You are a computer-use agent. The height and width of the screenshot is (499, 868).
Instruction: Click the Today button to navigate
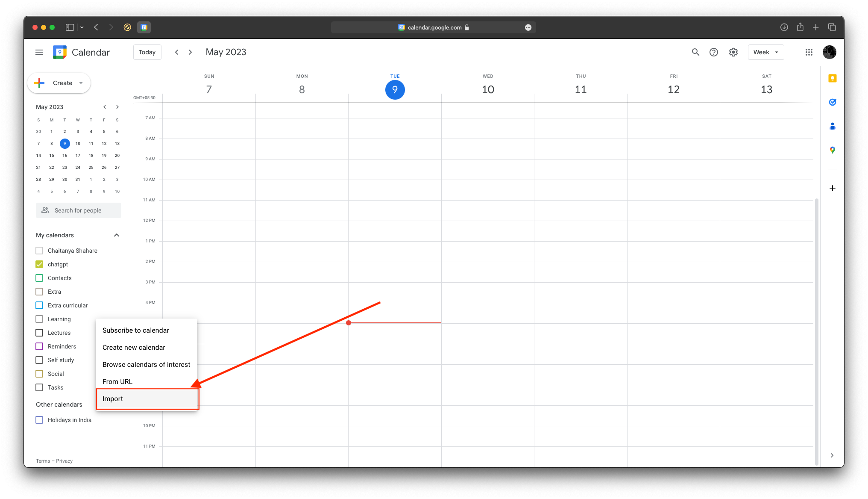[x=147, y=52]
